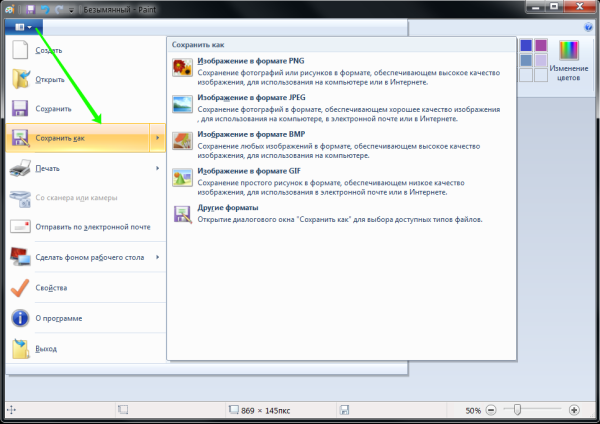Choose Выход to exit Paint
600x424 pixels.
pyautogui.click(x=86, y=349)
